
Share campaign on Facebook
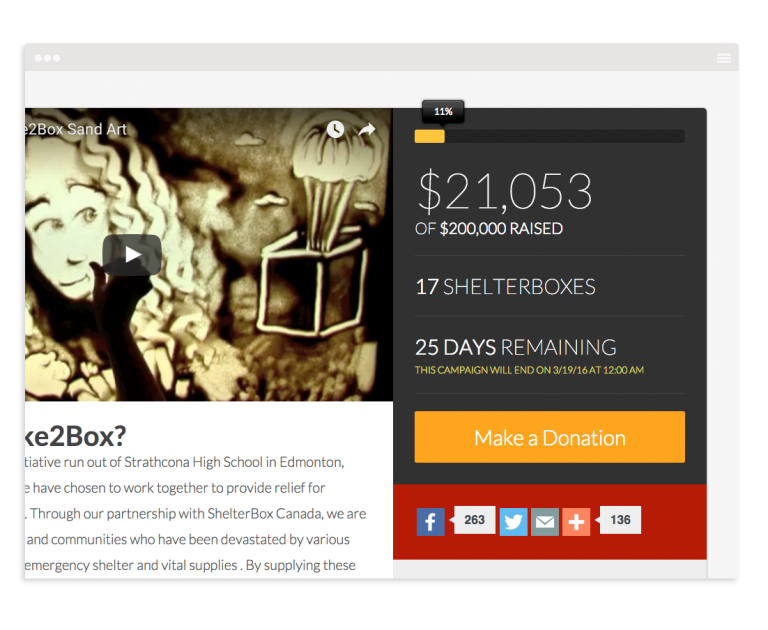tap(431, 522)
